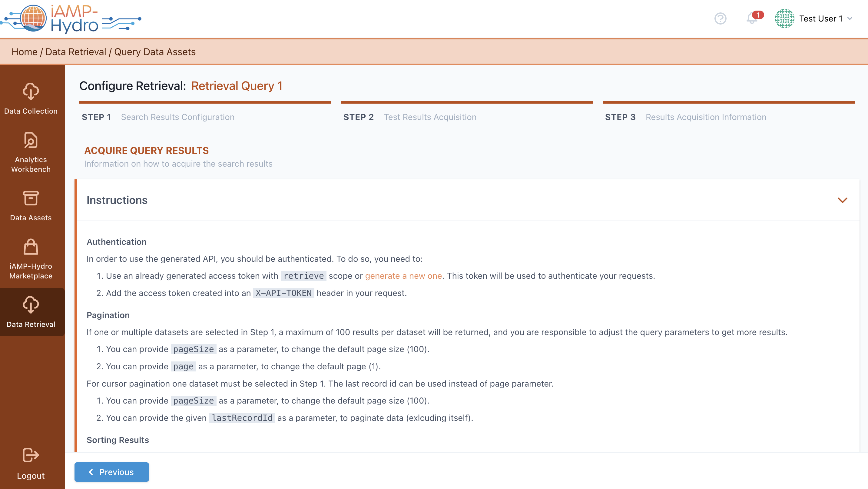The image size is (868, 489).
Task: Open notifications bell icon
Action: 751,18
